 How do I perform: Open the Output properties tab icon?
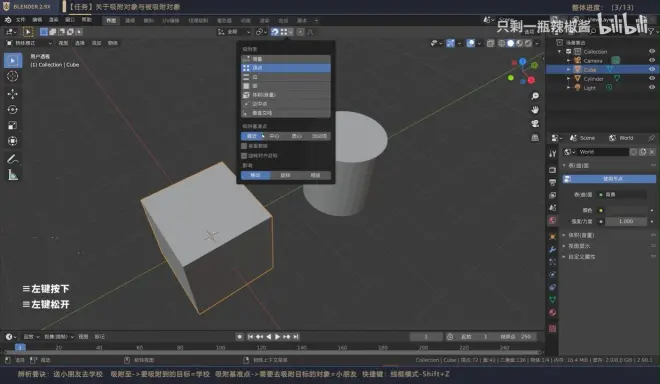click(553, 182)
